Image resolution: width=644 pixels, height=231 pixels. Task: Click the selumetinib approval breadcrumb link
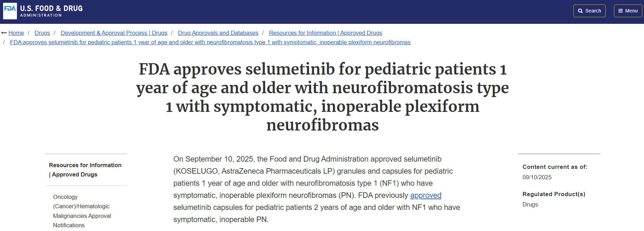(x=210, y=42)
